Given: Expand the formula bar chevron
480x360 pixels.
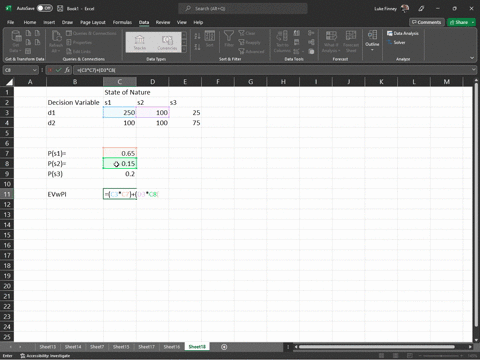Looking at the screenshot, I should 474,70.
